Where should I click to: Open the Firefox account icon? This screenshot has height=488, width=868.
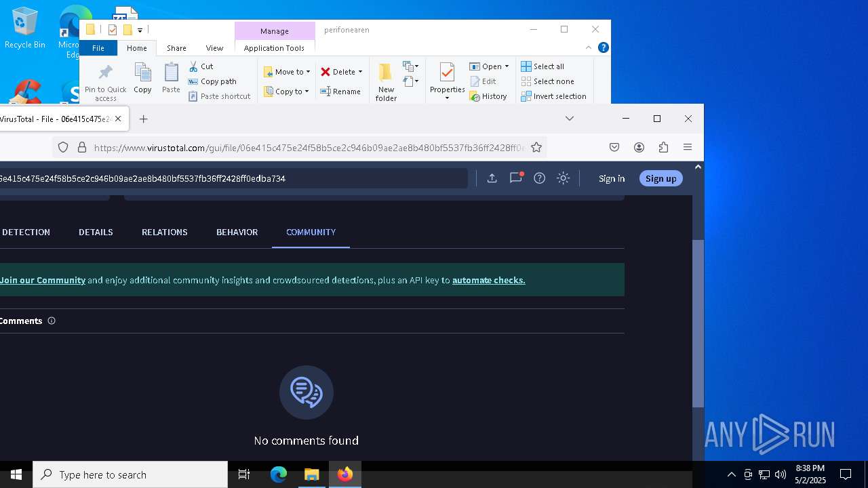(x=639, y=148)
